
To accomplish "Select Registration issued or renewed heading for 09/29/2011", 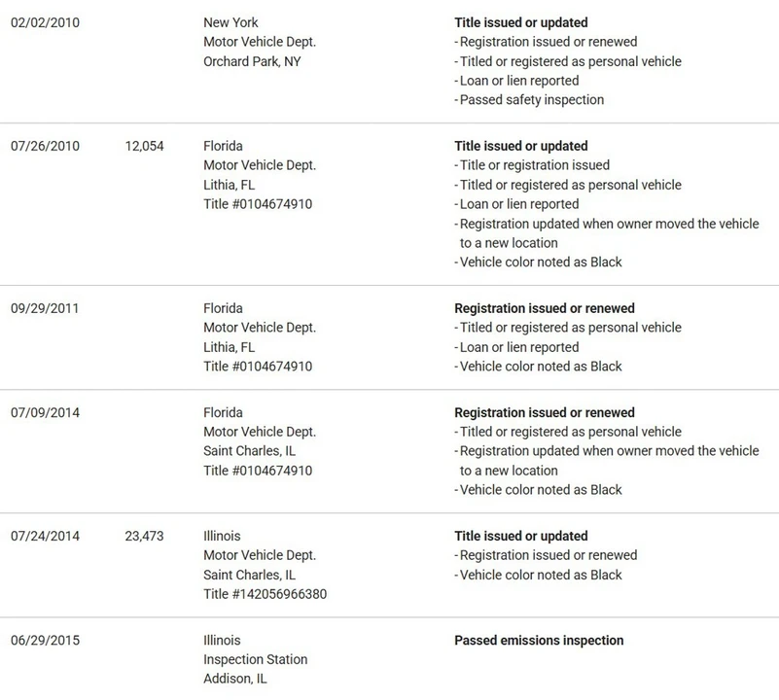I will click(545, 308).
